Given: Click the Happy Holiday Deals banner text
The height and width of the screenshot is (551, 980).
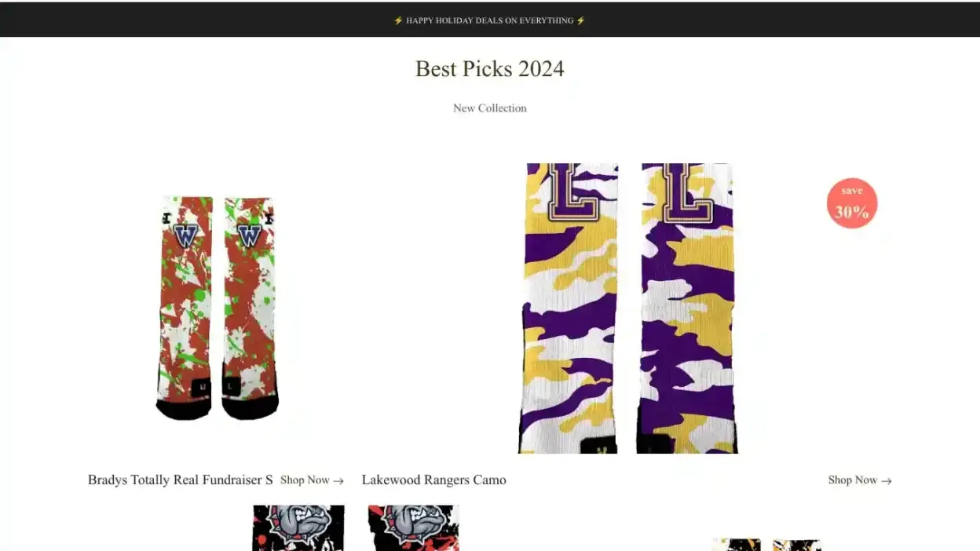Looking at the screenshot, I should tap(490, 21).
